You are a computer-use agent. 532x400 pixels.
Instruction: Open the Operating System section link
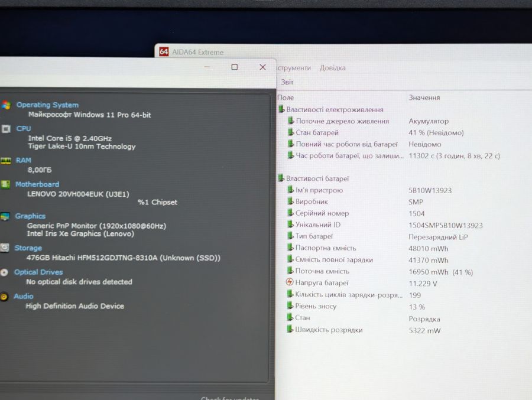point(47,105)
